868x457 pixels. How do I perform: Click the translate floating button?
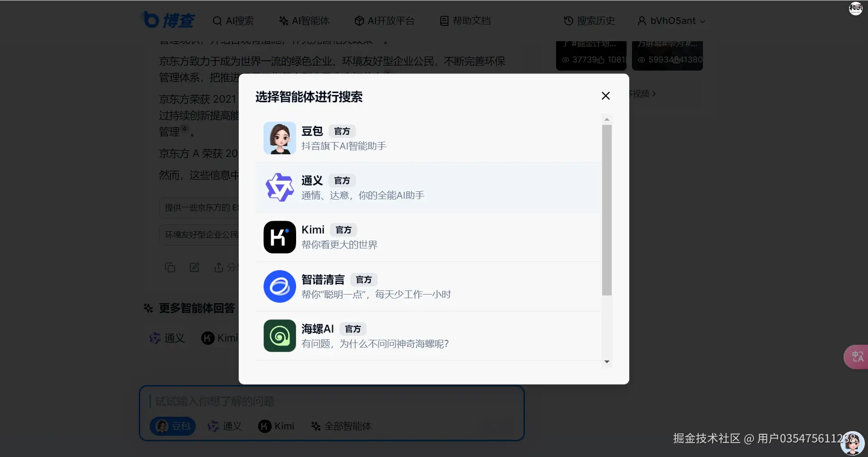[857, 357]
